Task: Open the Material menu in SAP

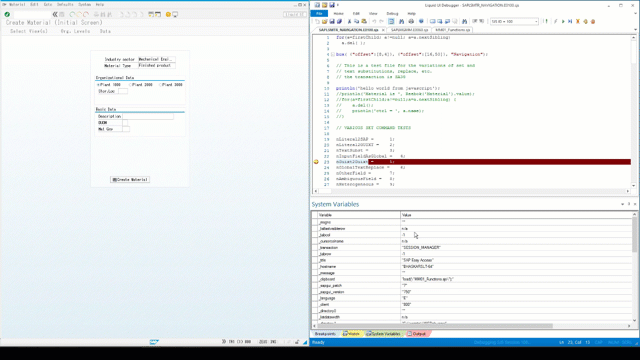Action: (x=17, y=4)
